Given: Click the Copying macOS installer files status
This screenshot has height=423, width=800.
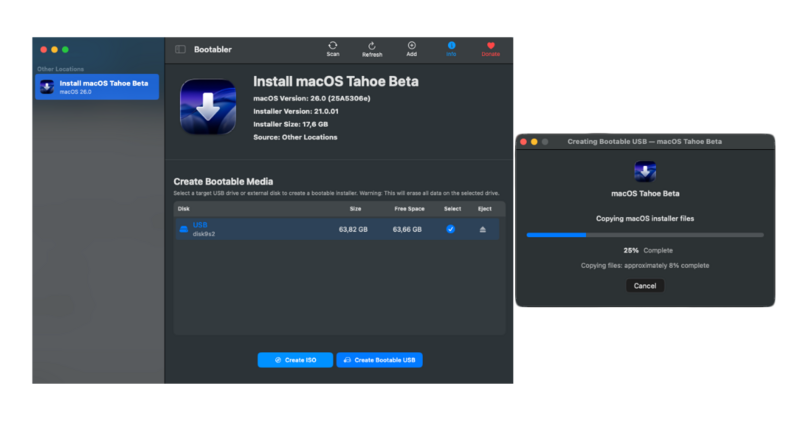Looking at the screenshot, I should [x=645, y=218].
